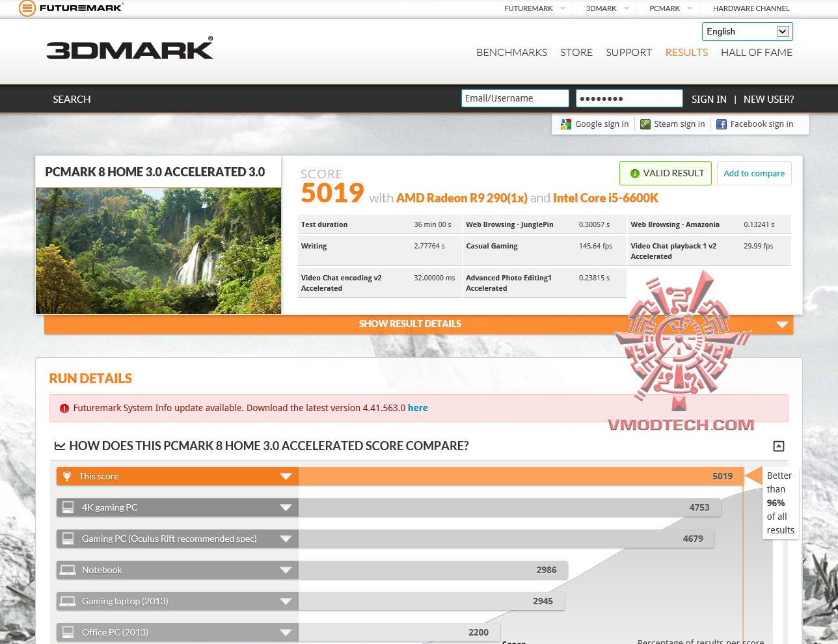Screen dimensions: 838x644
Task: Click the Casual Gaming 145.64 fps value
Action: coord(595,247)
